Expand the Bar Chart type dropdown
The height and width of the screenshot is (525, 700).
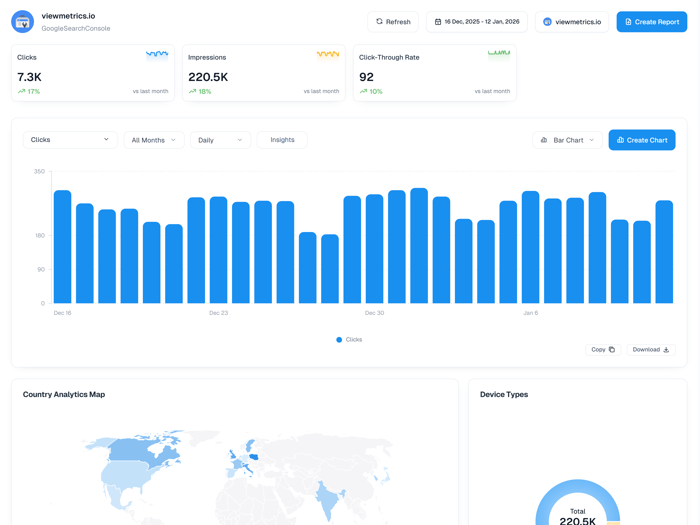[567, 140]
